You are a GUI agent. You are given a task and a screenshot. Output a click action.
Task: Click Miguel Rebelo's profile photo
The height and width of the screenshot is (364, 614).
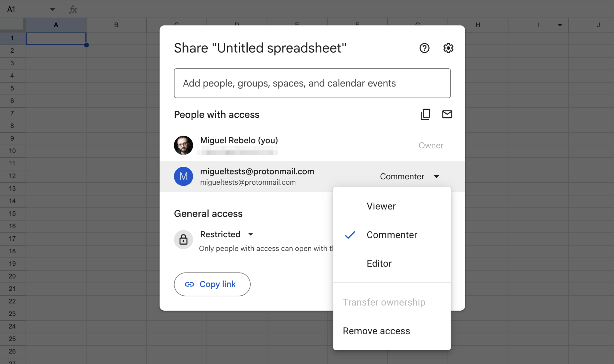pos(183,145)
